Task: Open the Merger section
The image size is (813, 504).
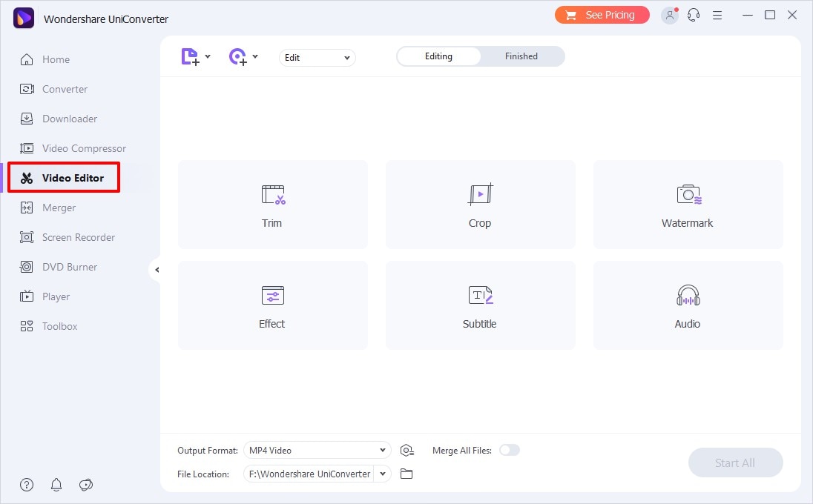Action: 47,208
